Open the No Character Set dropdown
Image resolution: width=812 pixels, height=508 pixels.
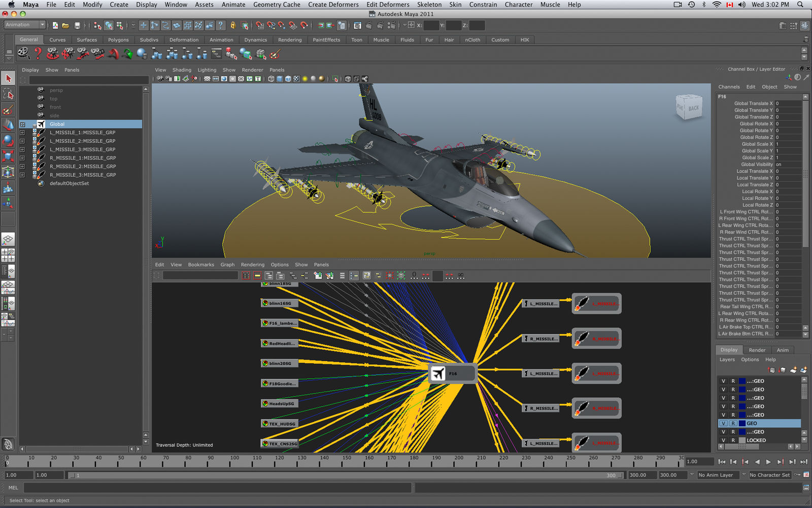click(x=769, y=475)
